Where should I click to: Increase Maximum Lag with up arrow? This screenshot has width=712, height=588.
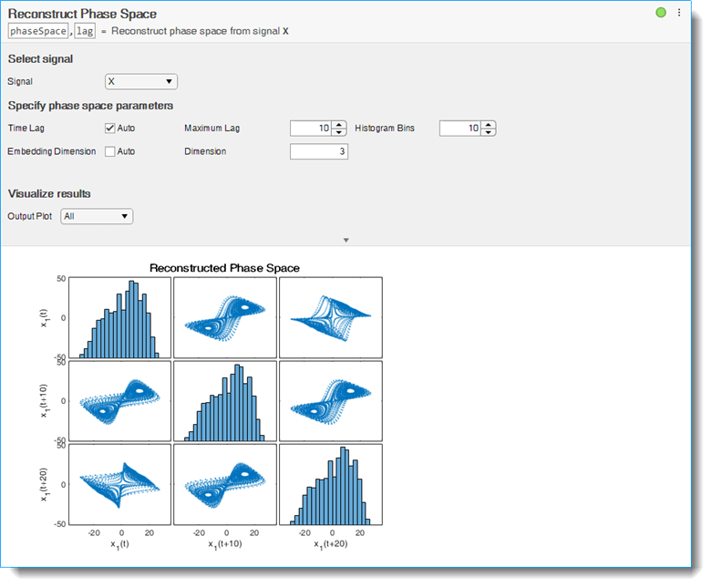click(x=338, y=125)
